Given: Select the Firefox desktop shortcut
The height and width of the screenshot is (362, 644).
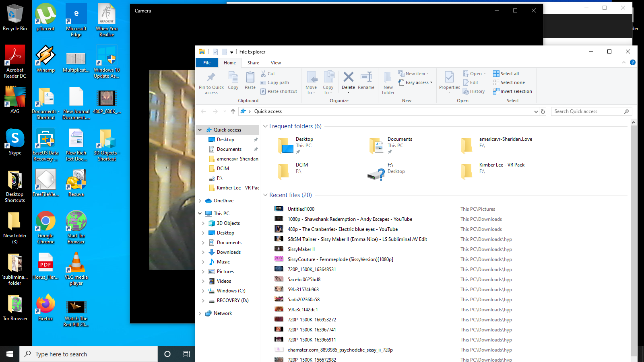Looking at the screenshot, I should 45,307.
